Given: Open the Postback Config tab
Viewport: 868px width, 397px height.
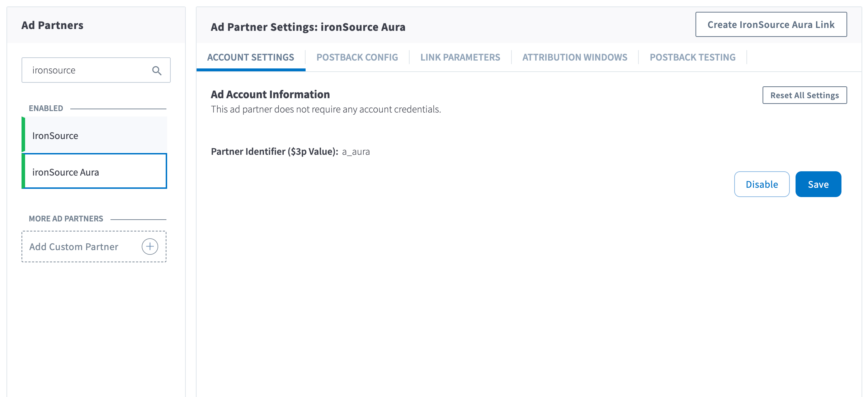Looking at the screenshot, I should [357, 57].
